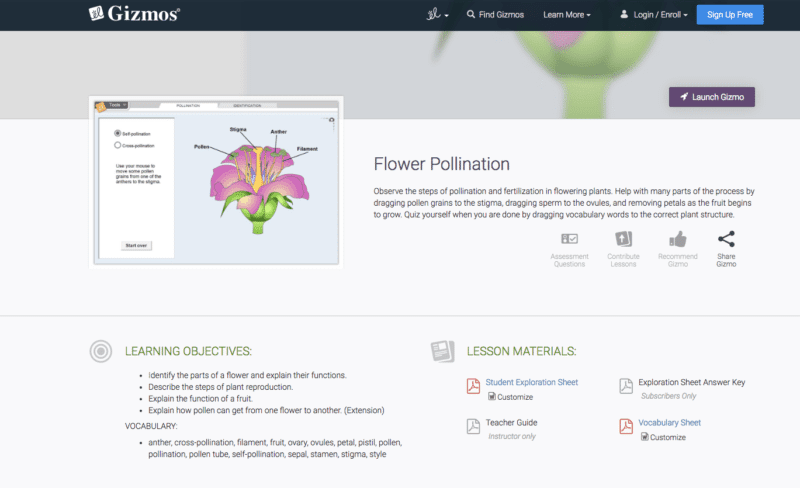
Task: Open the Student Exploration Sheet link
Action: click(x=532, y=382)
